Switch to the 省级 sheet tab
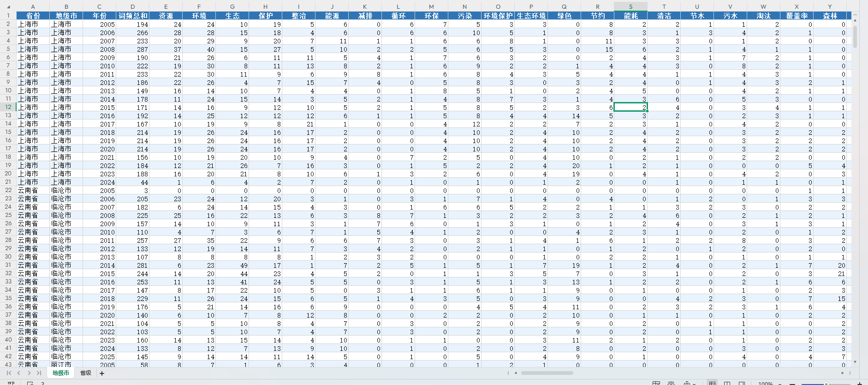This screenshot has width=868, height=385. 86,373
